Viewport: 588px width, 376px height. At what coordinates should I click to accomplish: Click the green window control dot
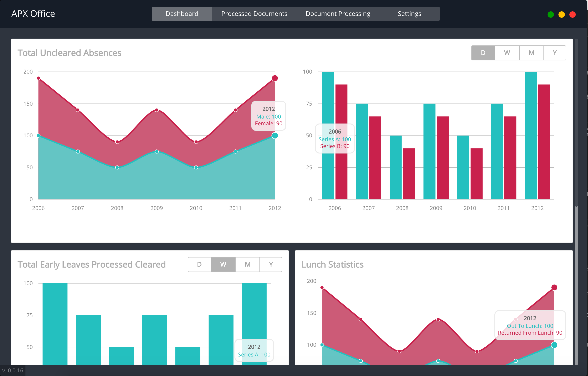(x=551, y=15)
